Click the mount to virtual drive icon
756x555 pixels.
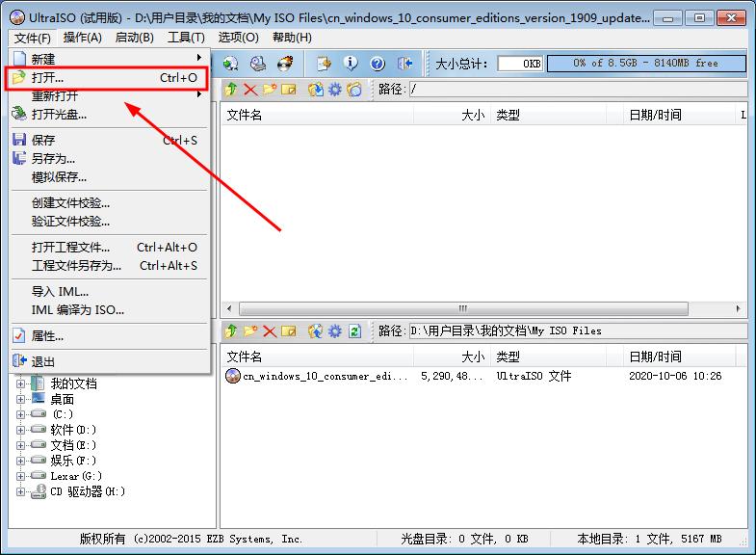point(258,64)
